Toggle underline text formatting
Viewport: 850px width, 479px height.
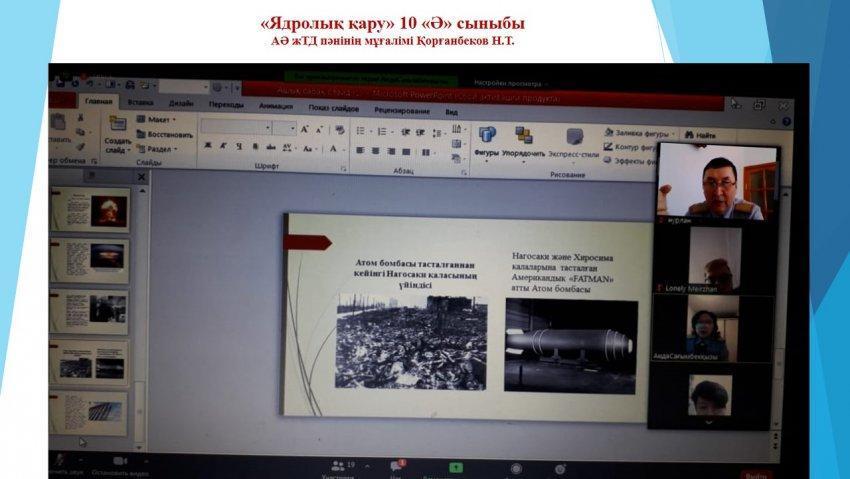point(238,148)
